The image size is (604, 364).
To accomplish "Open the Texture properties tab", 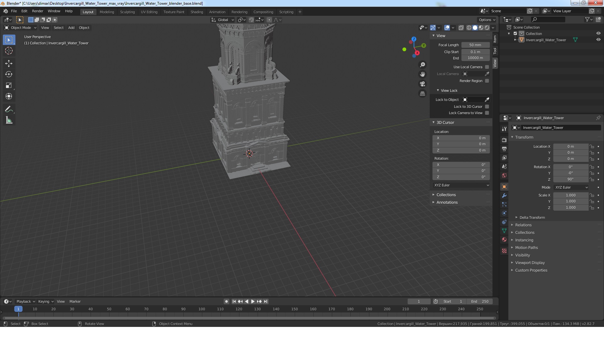I will (504, 251).
